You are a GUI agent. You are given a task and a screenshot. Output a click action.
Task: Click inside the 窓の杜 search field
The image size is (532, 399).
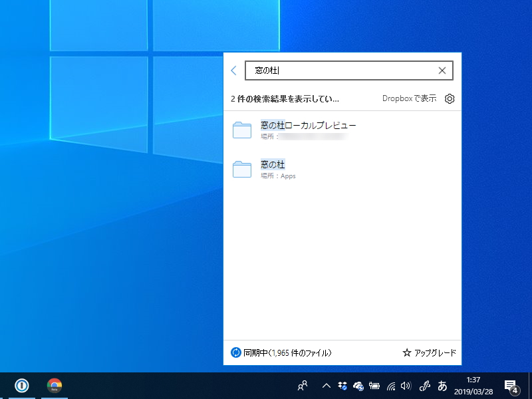tap(332, 70)
